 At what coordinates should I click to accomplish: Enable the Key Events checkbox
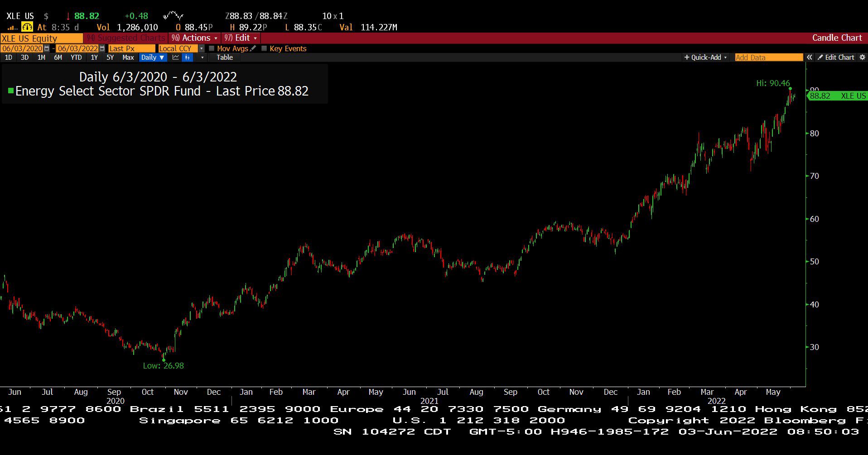tap(264, 48)
